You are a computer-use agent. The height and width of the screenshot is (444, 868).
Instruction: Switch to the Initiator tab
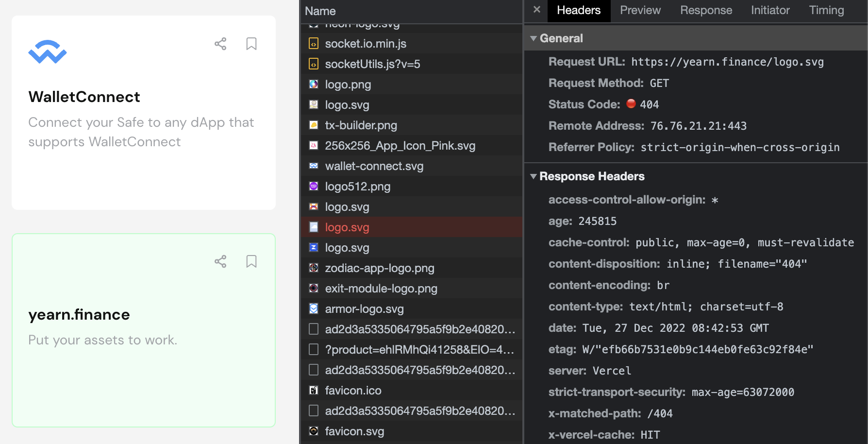tap(770, 10)
